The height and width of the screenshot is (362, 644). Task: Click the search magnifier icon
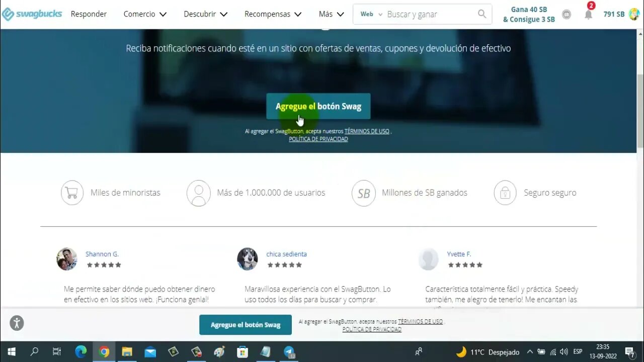[x=482, y=14]
